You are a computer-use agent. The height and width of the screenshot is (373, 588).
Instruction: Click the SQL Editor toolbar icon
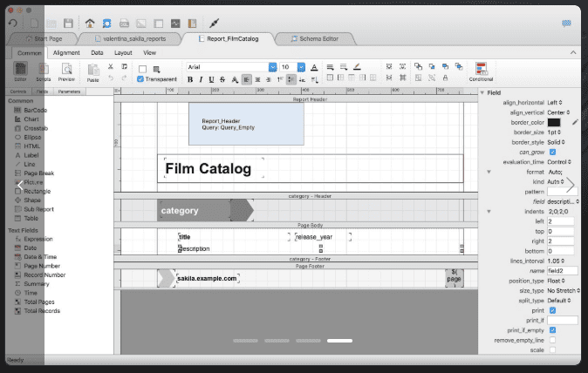124,24
